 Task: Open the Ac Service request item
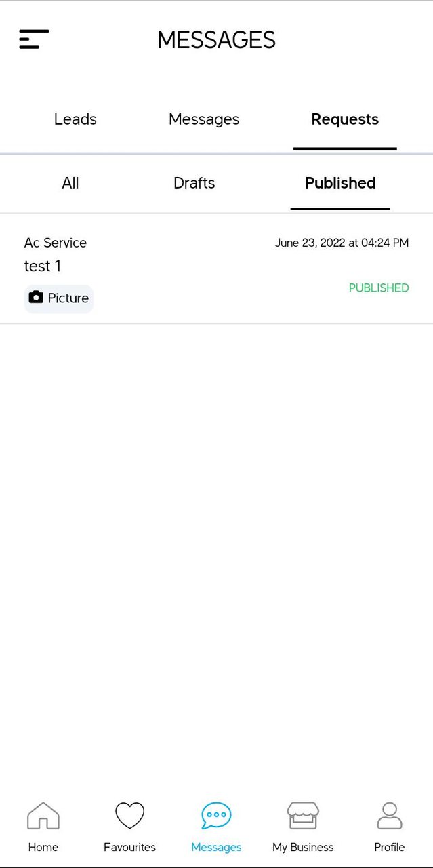[x=55, y=243]
